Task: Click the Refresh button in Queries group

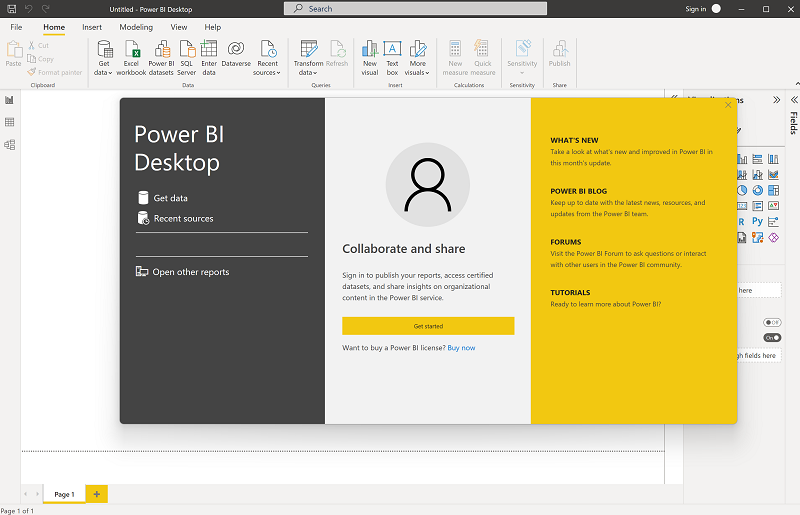Action: (x=337, y=54)
